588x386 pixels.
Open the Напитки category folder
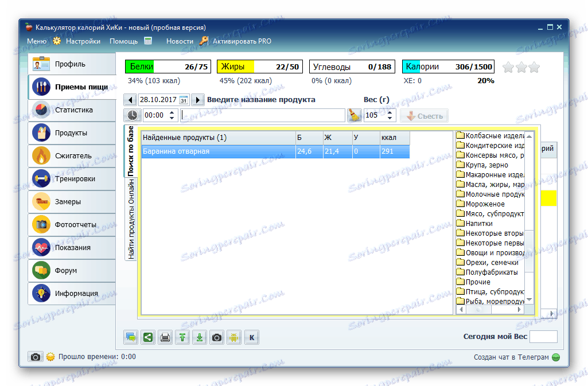474,223
